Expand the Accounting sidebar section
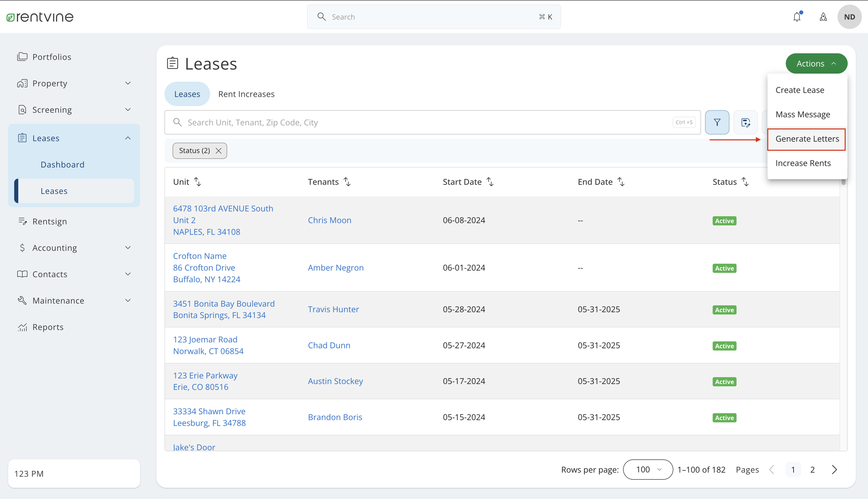Screen dimensions: 868x499 (x=128, y=248)
